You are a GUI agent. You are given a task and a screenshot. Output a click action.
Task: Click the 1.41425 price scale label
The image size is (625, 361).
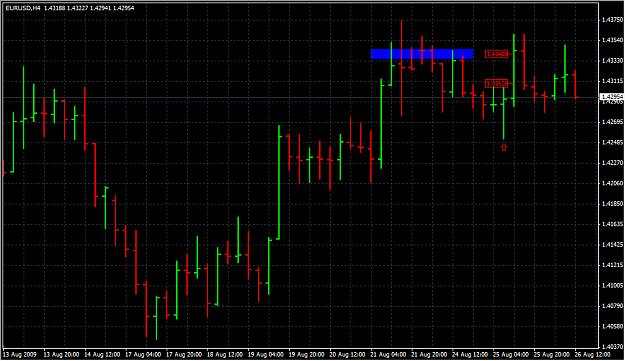click(612, 245)
